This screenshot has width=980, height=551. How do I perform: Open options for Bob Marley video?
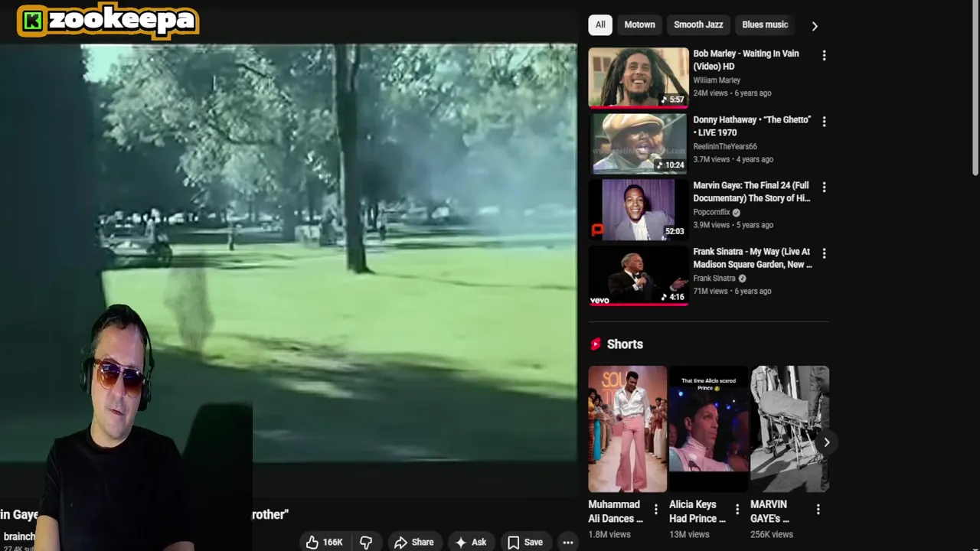pyautogui.click(x=824, y=55)
